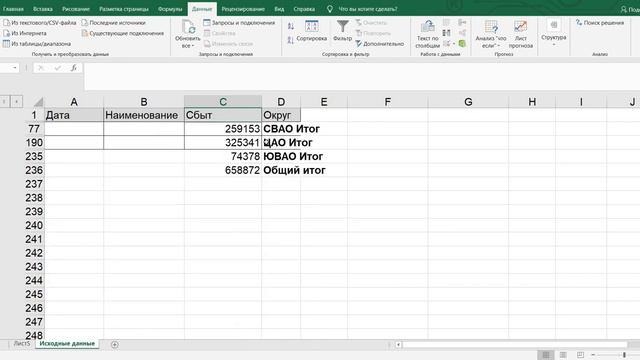Image resolution: width=640 pixels, height=360 pixels.
Task: Click Дополнительно advanced filter
Action: click(380, 44)
